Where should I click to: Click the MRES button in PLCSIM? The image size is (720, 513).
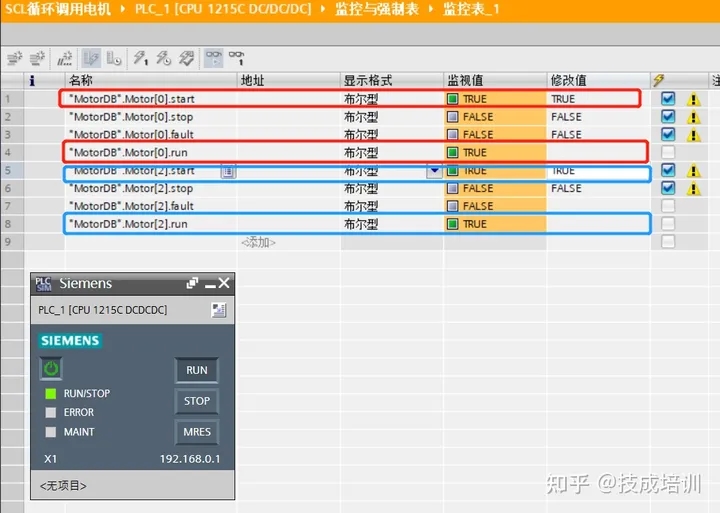[197, 432]
